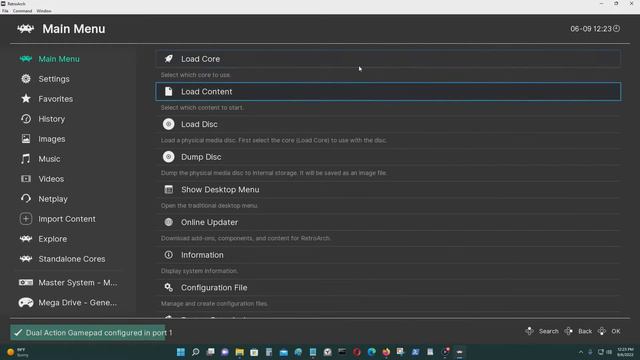This screenshot has width=640, height=360.
Task: Click the OK button in footer
Action: pyautogui.click(x=609, y=331)
